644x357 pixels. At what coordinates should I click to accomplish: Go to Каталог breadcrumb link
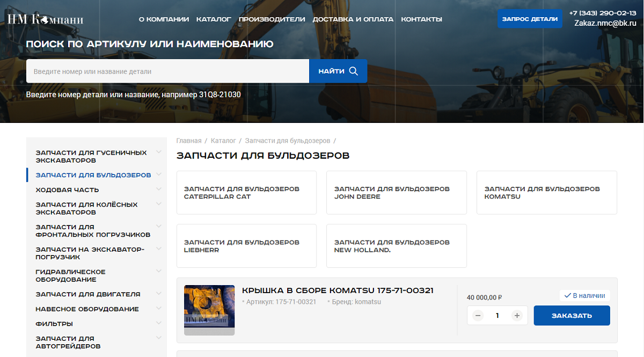click(x=223, y=141)
